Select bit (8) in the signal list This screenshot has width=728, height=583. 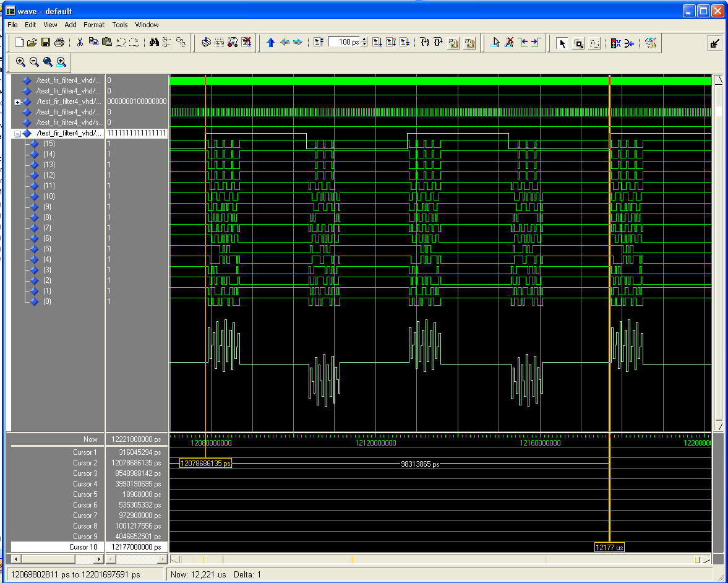(x=48, y=217)
